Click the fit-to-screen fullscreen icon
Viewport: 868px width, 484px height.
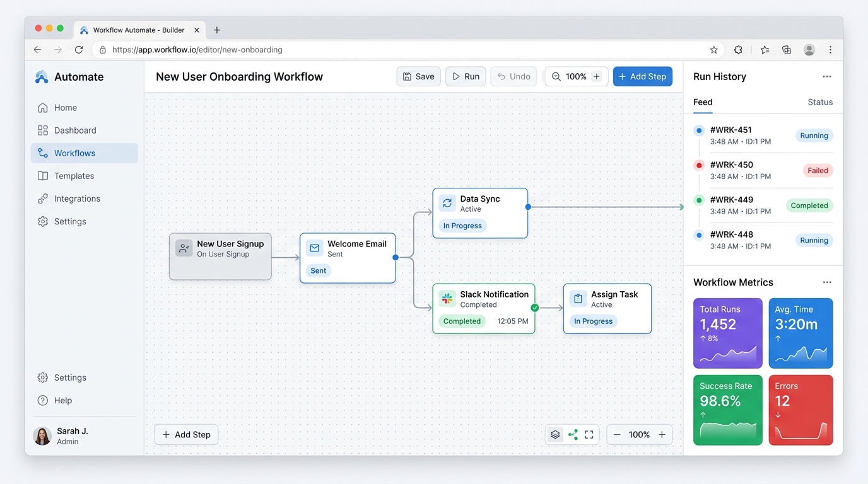click(589, 434)
